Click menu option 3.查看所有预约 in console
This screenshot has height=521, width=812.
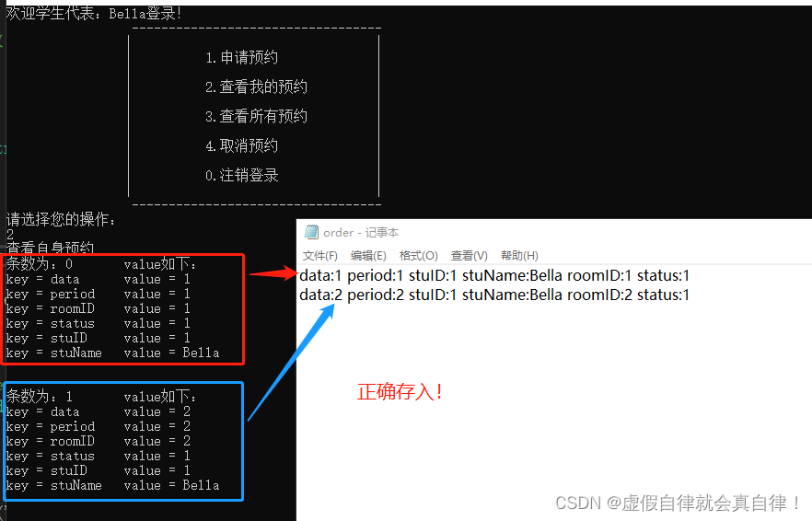pyautogui.click(x=256, y=117)
